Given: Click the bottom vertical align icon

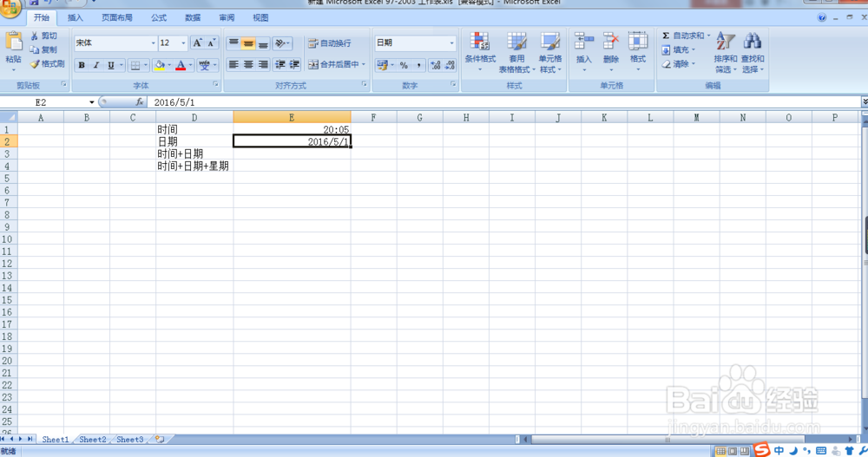Looking at the screenshot, I should coord(263,43).
